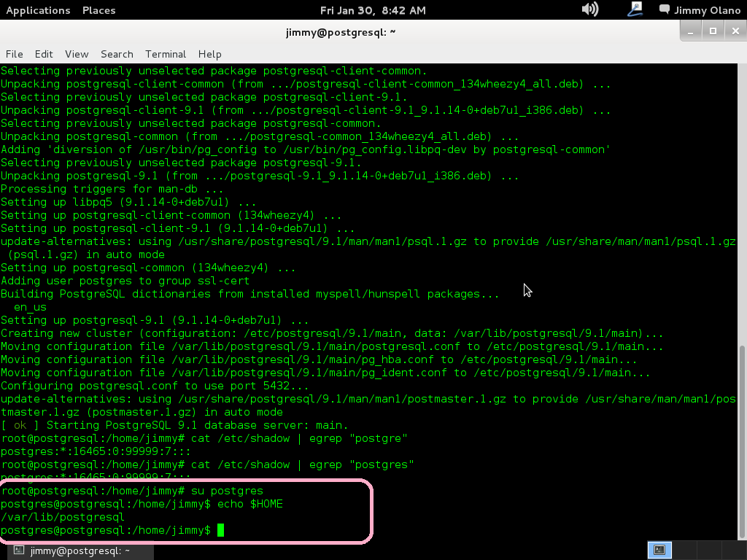The height and width of the screenshot is (560, 747).
Task: Open the volume control icon
Action: (x=589, y=9)
